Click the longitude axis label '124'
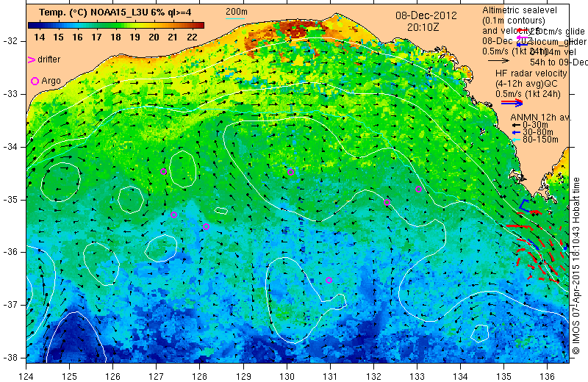588x382 pixels. (26, 375)
